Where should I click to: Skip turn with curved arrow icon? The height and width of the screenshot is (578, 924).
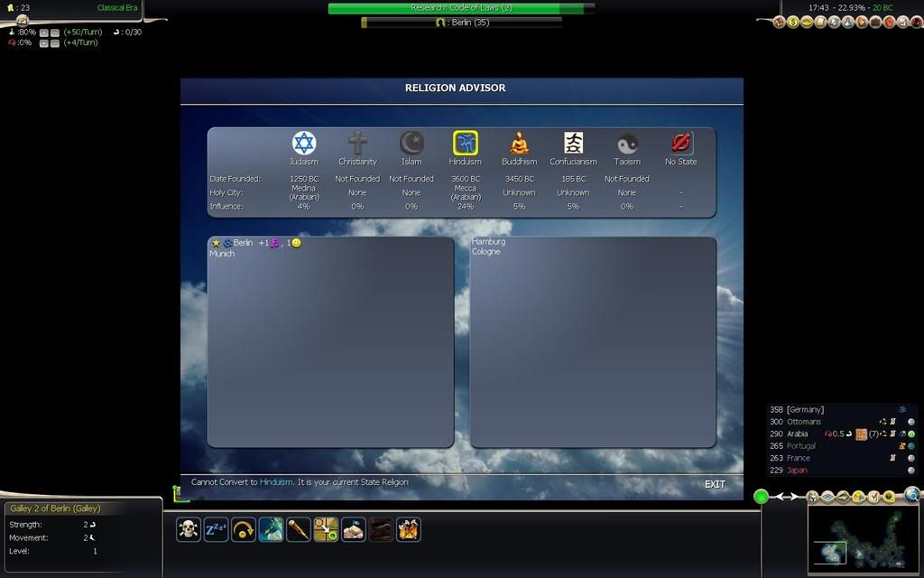tap(244, 529)
